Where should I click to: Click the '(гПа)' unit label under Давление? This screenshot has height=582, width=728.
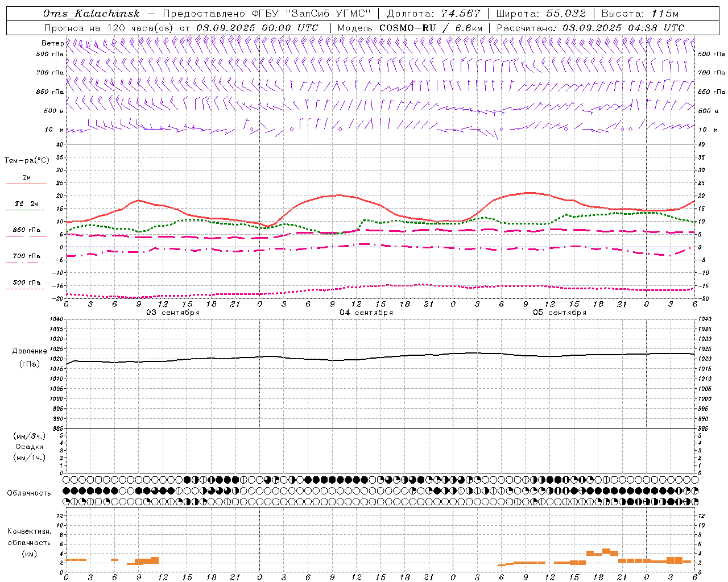(30, 364)
